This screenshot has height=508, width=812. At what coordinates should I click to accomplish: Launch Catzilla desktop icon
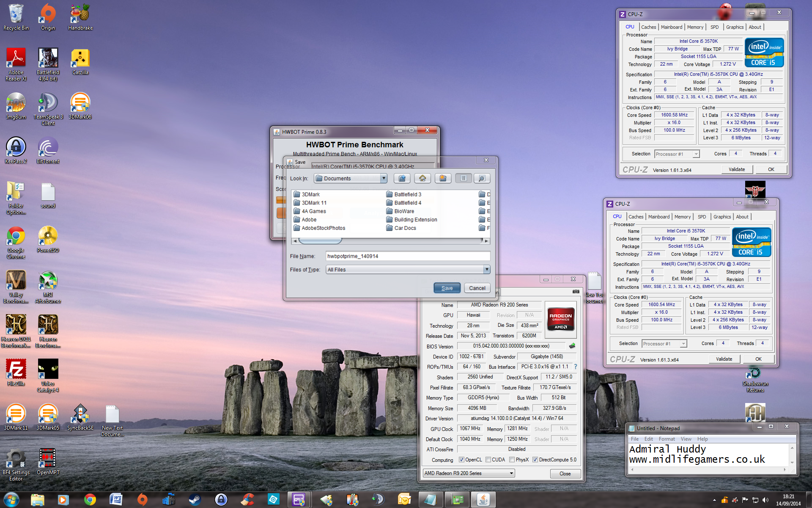click(x=80, y=62)
